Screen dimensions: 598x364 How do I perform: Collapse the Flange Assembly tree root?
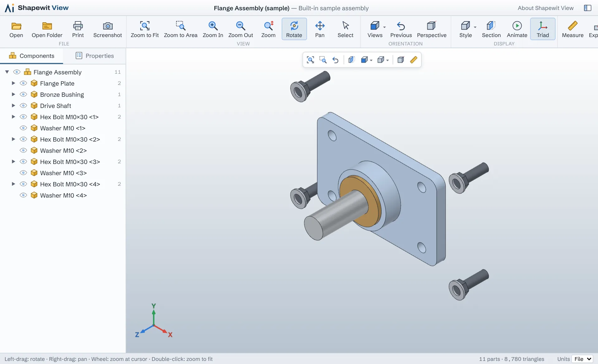coord(7,72)
